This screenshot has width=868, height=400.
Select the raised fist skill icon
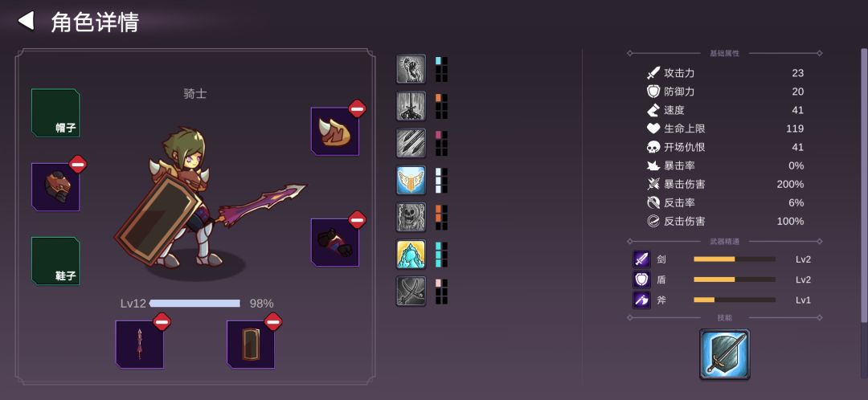[x=411, y=69]
